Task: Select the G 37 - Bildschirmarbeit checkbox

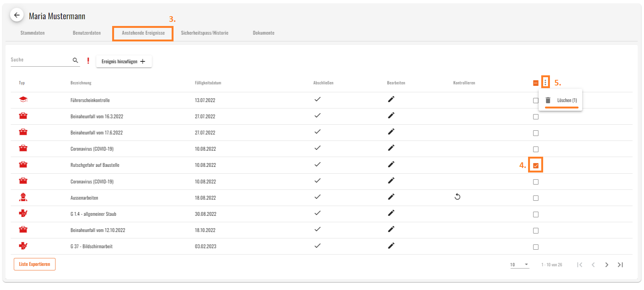Action: (x=536, y=247)
